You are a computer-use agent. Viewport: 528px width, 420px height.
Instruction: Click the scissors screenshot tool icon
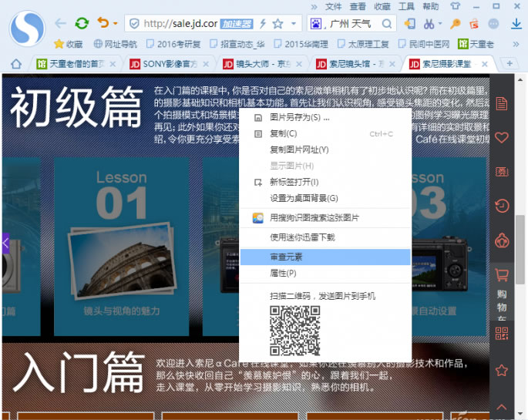(430, 23)
